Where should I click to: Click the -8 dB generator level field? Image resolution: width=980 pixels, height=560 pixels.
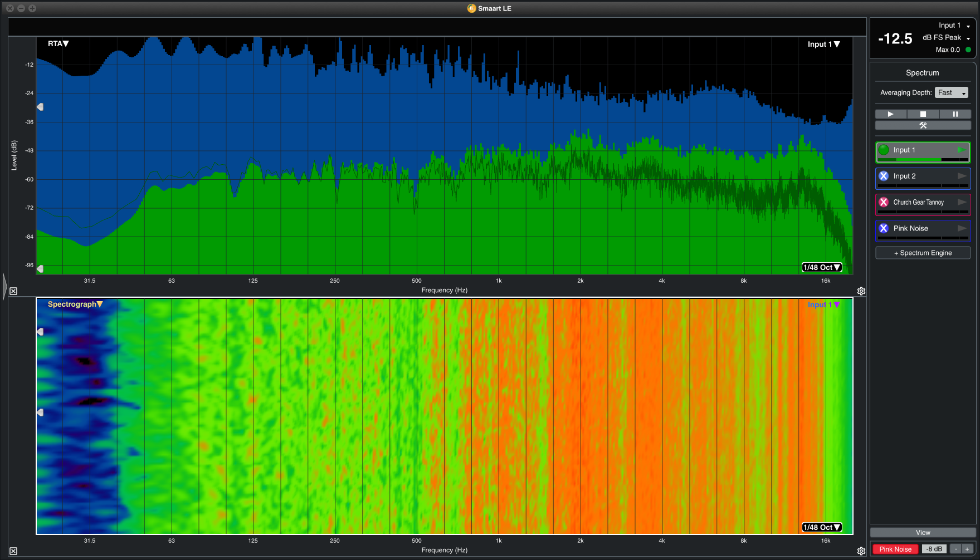pos(934,549)
